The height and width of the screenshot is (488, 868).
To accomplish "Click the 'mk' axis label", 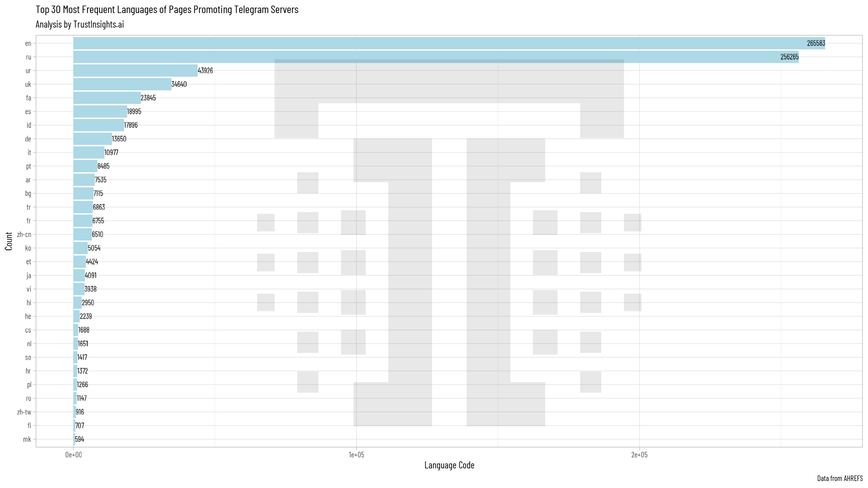I will 27,439.
